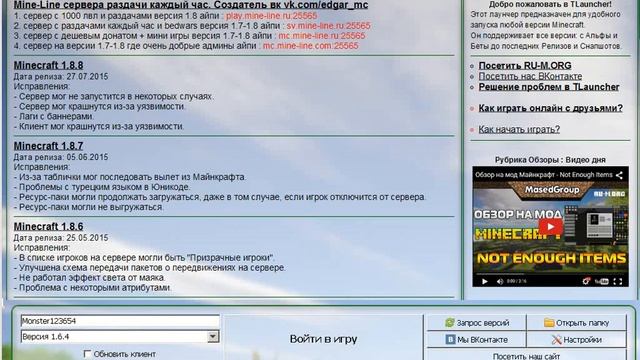The height and width of the screenshot is (360, 640).
Task: Open Как играть онлайн с друзьями link
Action: pyautogui.click(x=551, y=108)
